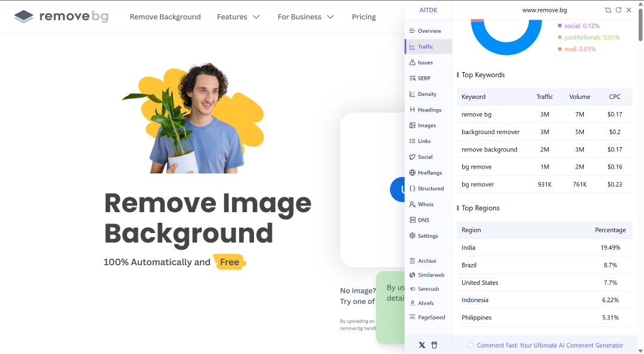Open the Overview section icon
Screen dimensions: 644x354
coord(413,31)
